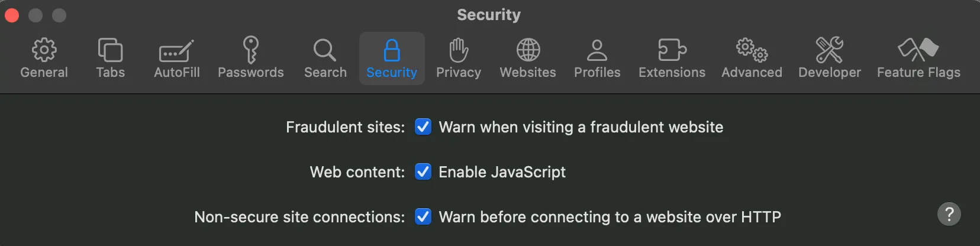This screenshot has height=246, width=980.
Task: Click the Warn when visiting fraudulent website label
Action: tap(581, 127)
